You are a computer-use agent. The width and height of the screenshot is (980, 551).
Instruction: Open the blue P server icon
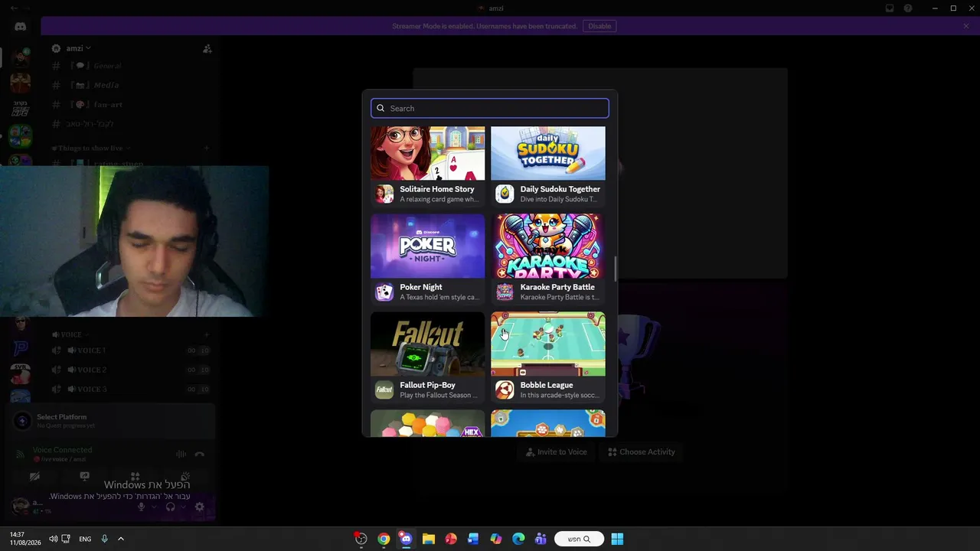[21, 349]
